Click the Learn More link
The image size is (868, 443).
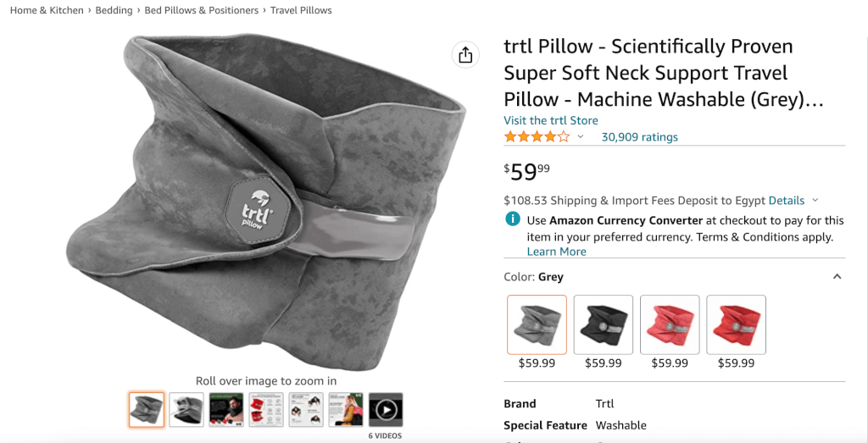556,252
